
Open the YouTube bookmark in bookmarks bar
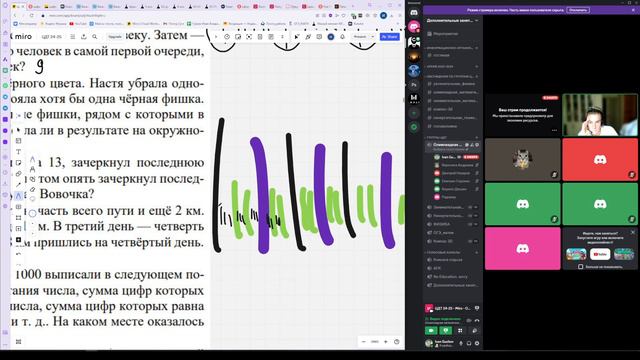click(79, 24)
